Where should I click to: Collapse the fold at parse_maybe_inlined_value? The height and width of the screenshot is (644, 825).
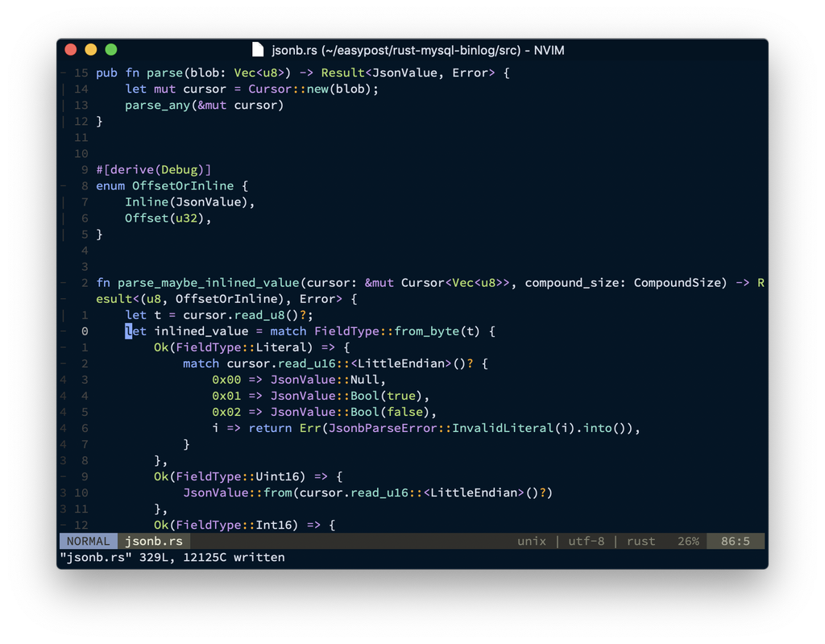[64, 282]
